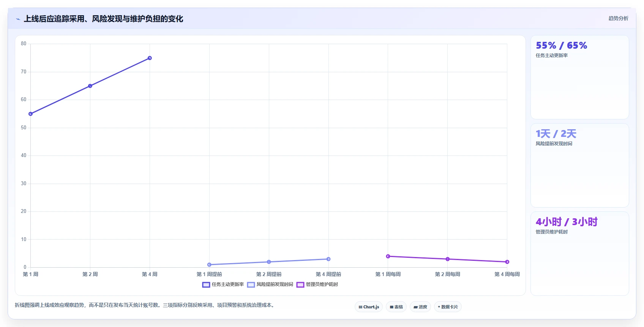Screen dimensions: 644x327
Task: Click the 第 1 周 data point at 55
Action: [31, 114]
